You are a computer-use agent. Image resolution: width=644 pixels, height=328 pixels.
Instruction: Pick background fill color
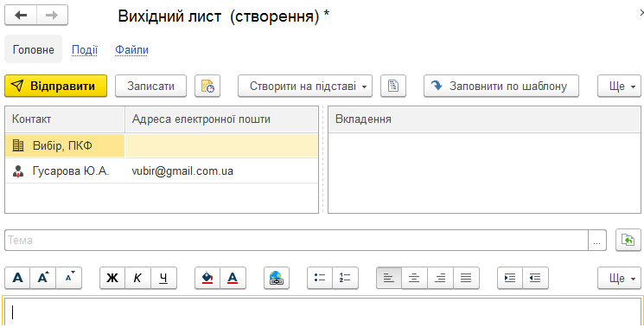point(207,279)
